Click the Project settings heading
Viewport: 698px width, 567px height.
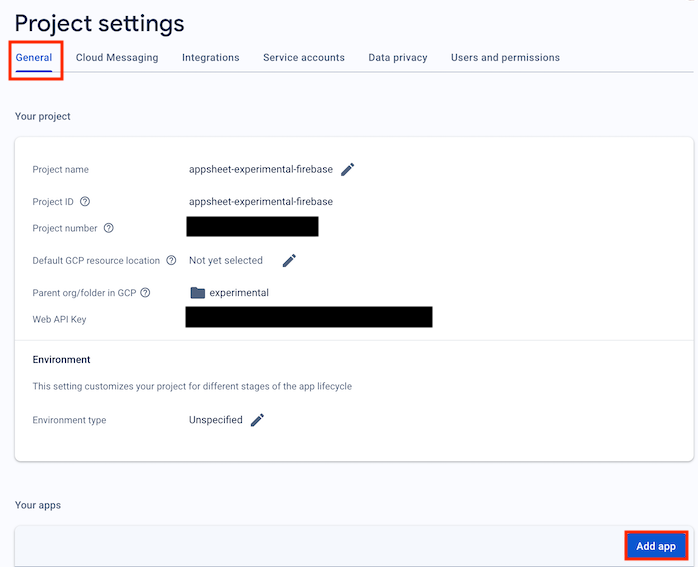(99, 23)
